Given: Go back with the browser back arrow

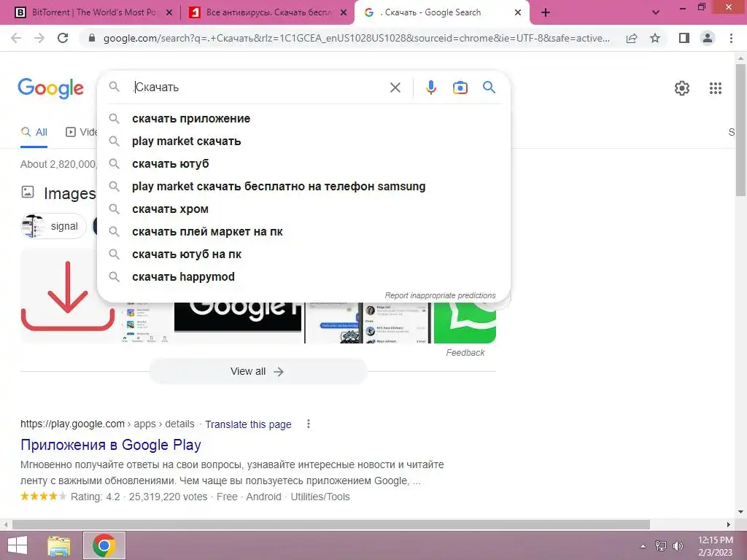Looking at the screenshot, I should tap(16, 38).
